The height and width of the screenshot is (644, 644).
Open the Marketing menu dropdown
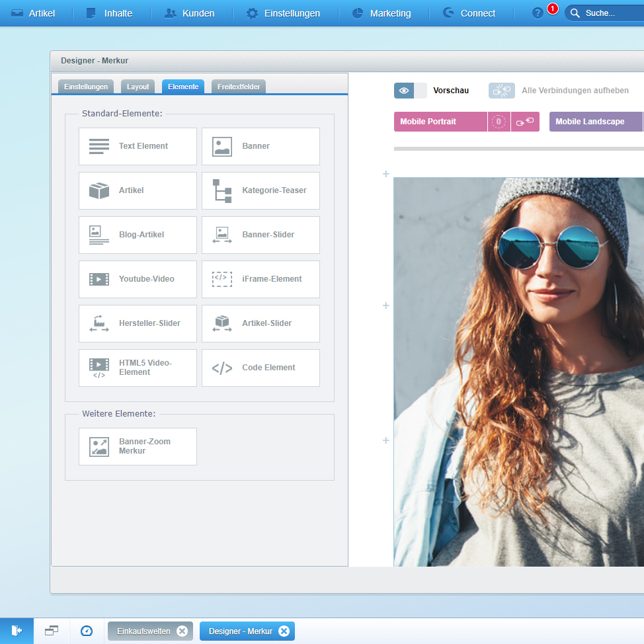pos(382,13)
